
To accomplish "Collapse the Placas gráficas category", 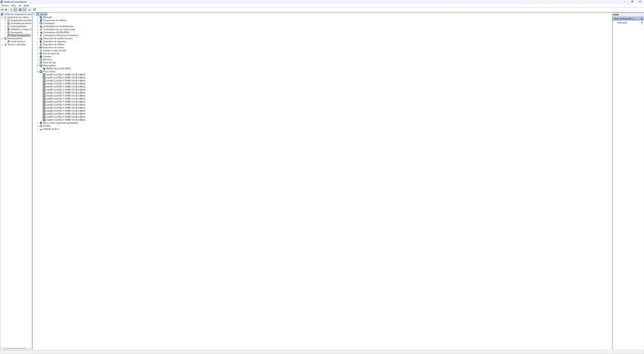I will click(x=38, y=66).
